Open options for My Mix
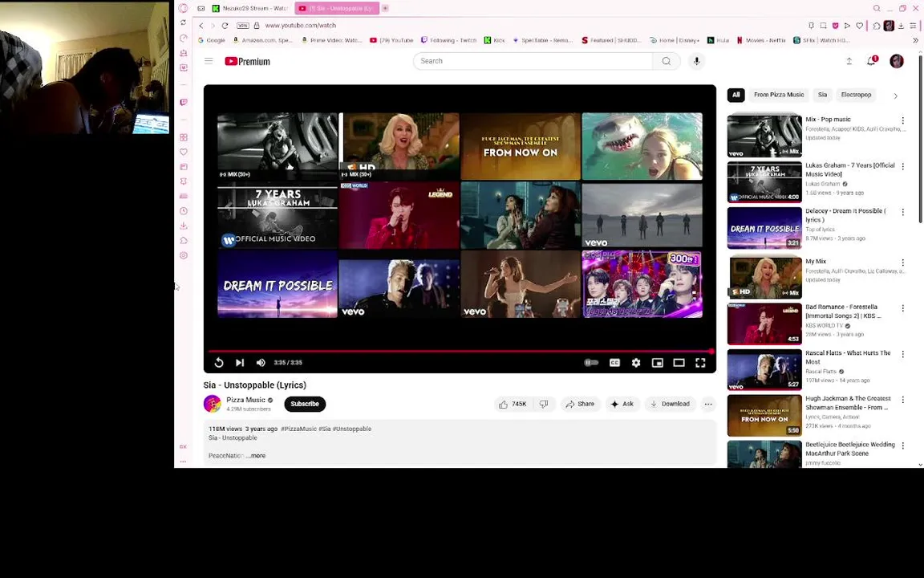 pos(903,263)
